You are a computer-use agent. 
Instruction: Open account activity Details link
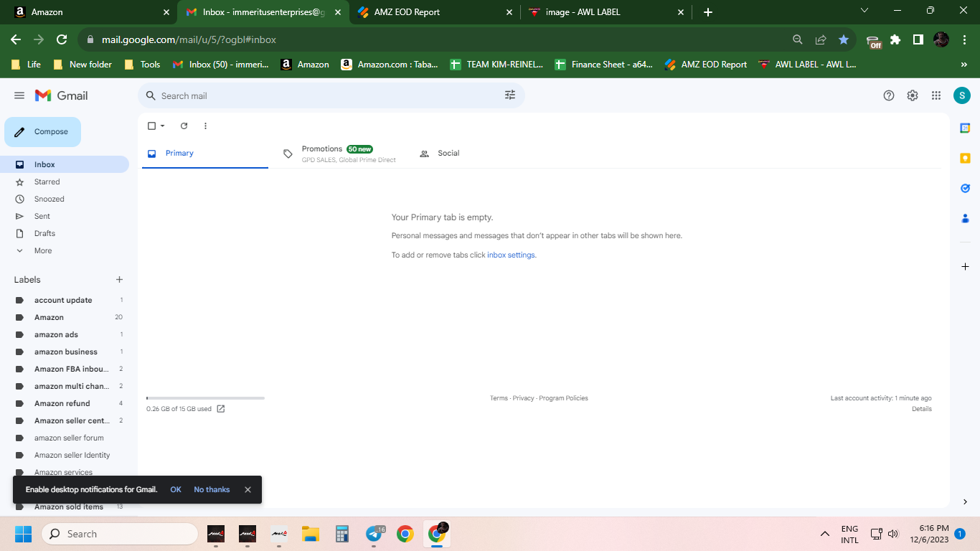click(x=922, y=409)
